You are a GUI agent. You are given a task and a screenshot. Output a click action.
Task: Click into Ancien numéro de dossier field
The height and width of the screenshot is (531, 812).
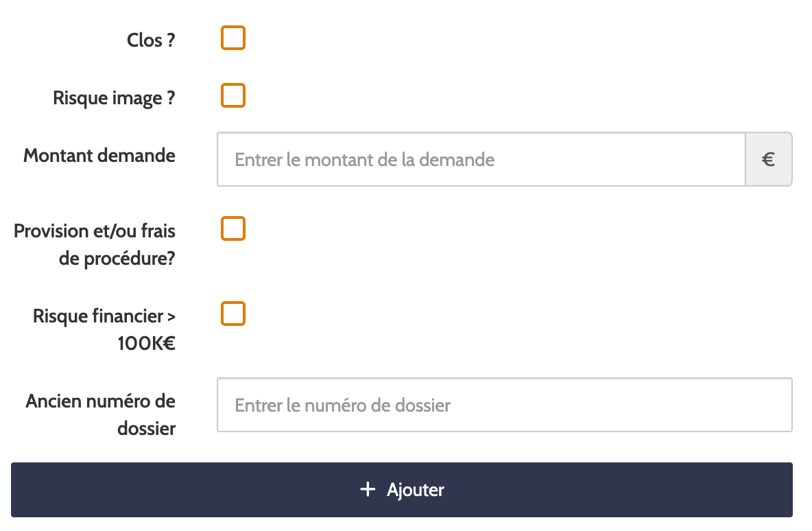pos(504,405)
